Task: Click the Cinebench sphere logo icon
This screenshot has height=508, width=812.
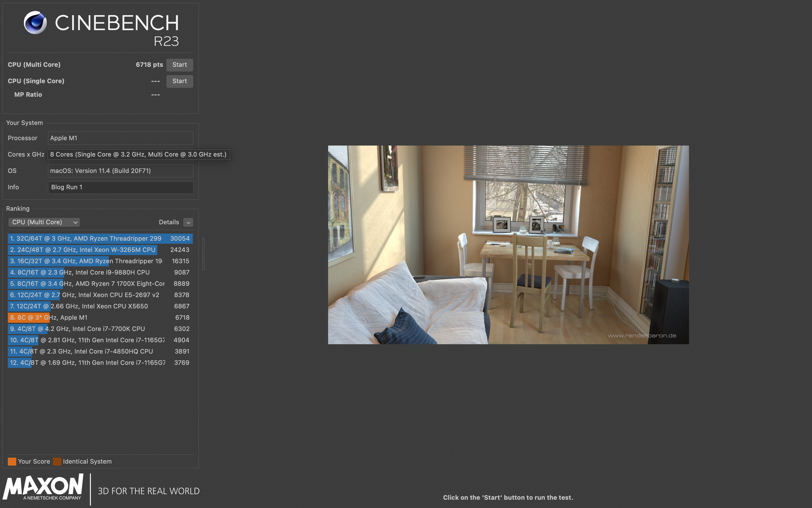Action: pos(35,23)
